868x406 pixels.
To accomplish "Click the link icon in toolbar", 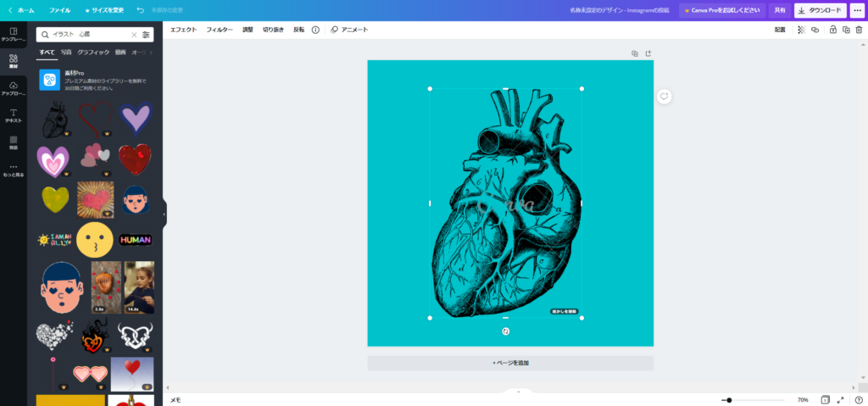I will [815, 30].
